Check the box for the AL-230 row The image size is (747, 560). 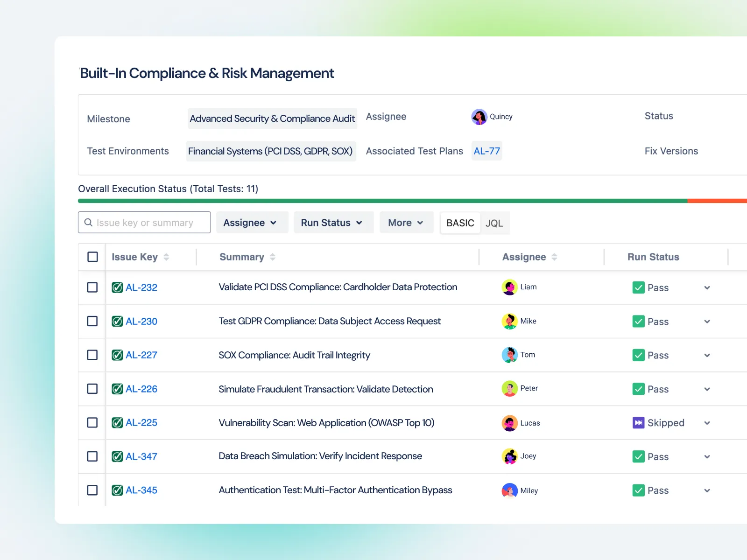[x=92, y=321]
